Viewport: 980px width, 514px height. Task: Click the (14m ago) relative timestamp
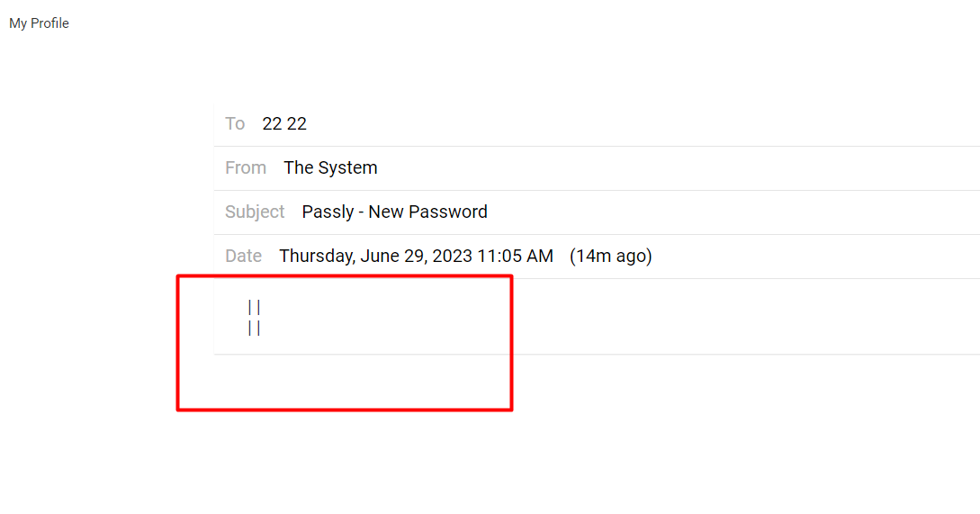[611, 257]
